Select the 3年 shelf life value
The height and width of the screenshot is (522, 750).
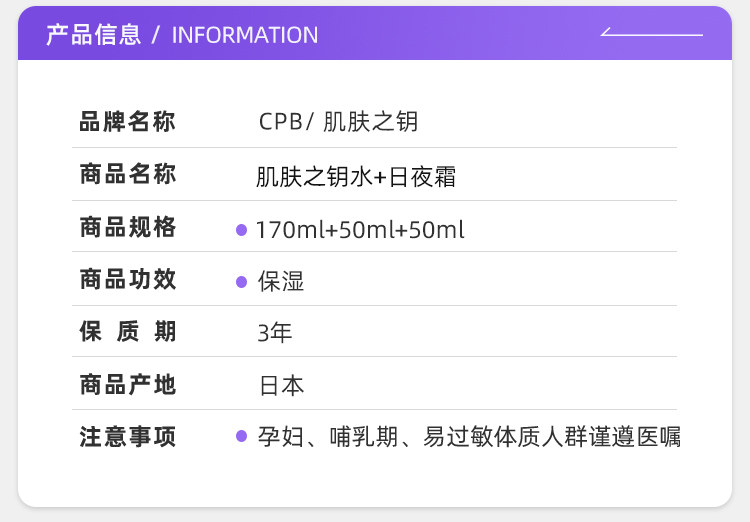[x=275, y=333]
